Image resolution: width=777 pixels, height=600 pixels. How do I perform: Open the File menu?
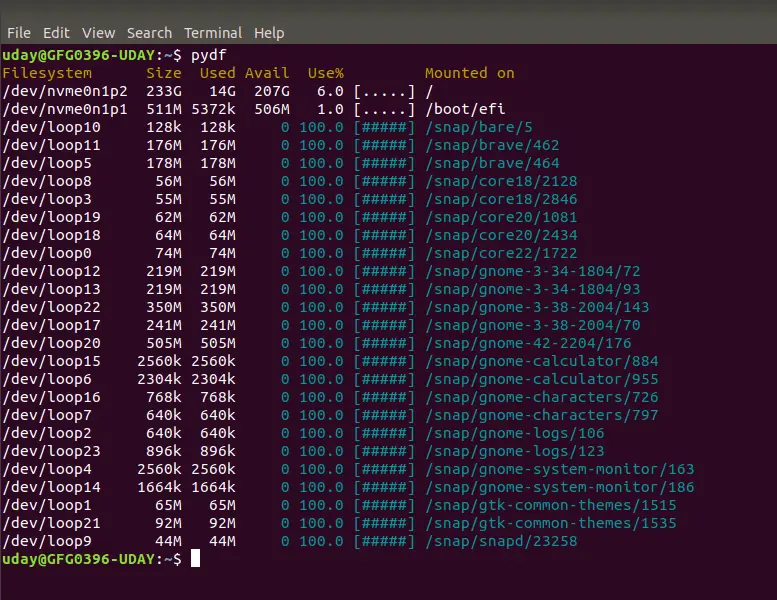click(x=19, y=33)
